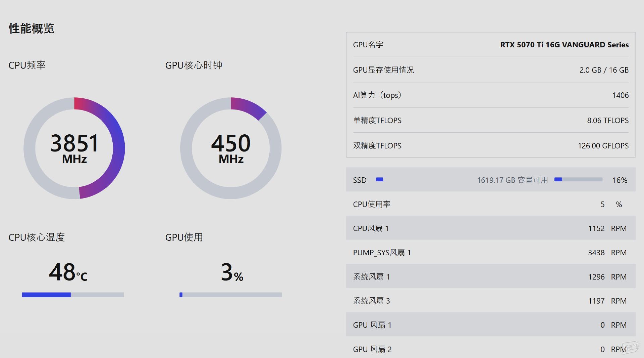Click the 8.06 TFLOPS value
This screenshot has width=644, height=358.
tap(608, 120)
